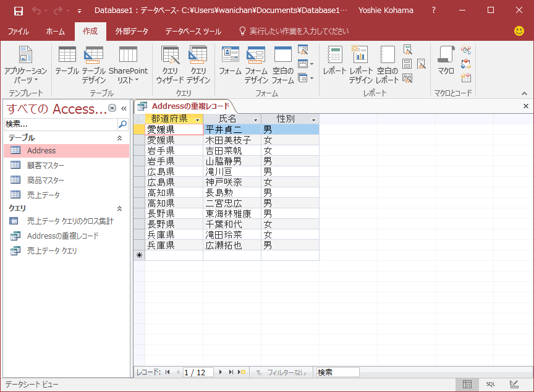Open the 氏名 column filter dropdown
Viewport: 534px width, 392px height.
tap(255, 119)
